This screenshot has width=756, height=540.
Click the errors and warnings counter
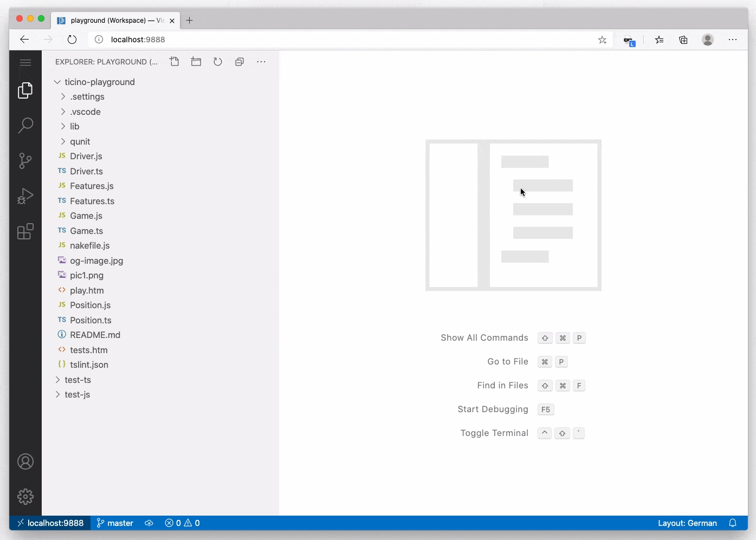click(182, 523)
